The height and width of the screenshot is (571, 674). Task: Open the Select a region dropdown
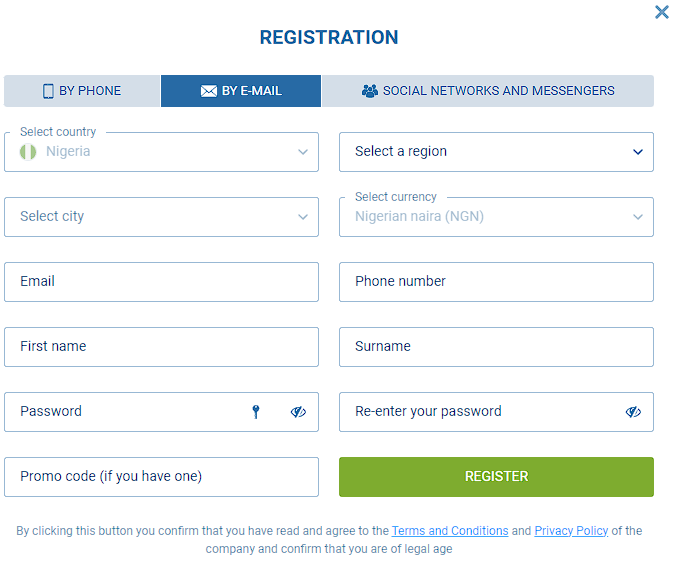496,152
